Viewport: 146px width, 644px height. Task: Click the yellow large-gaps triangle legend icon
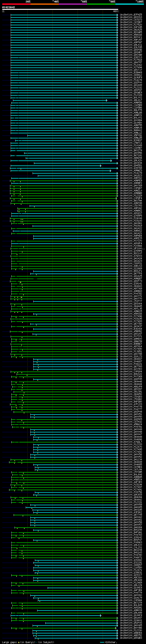(x=19, y=642)
